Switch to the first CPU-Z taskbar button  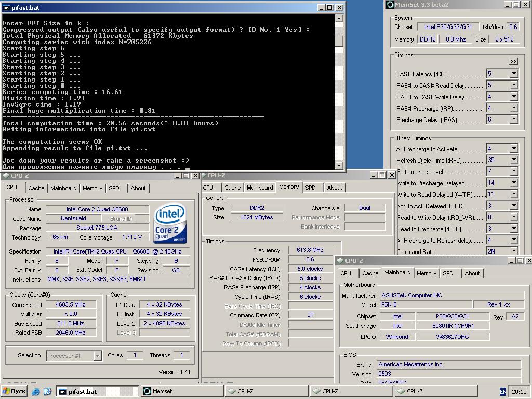[267, 391]
